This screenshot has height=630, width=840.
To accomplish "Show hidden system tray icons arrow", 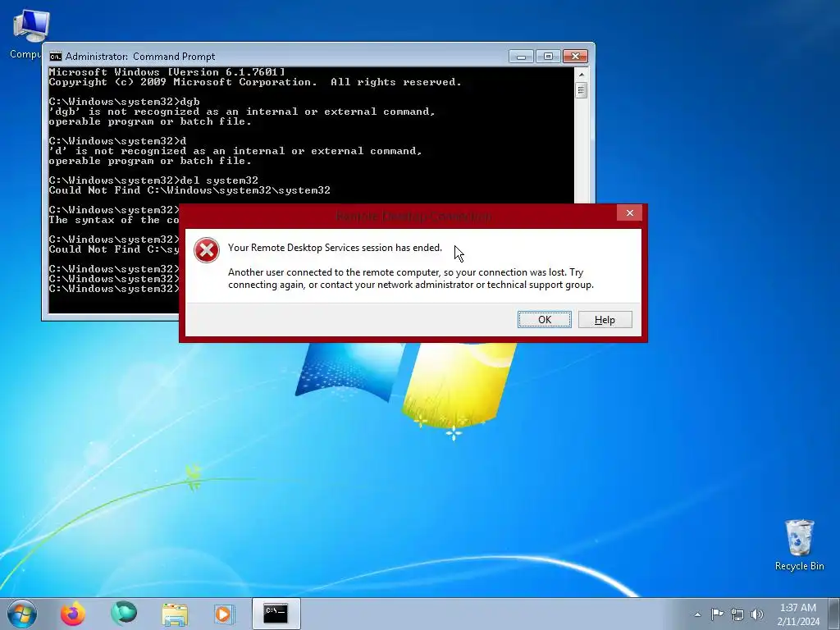I will pyautogui.click(x=697, y=614).
